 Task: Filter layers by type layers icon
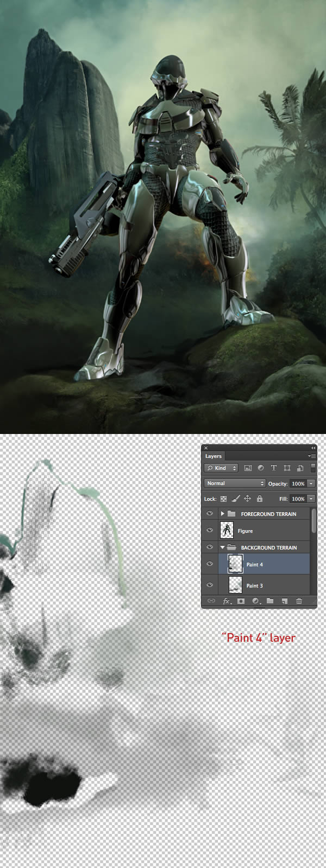[x=273, y=468]
